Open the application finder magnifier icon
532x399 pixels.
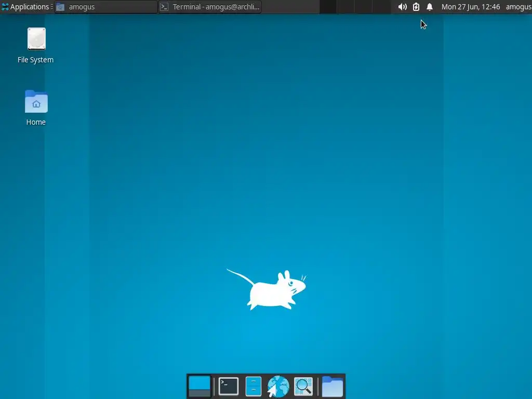(x=303, y=387)
